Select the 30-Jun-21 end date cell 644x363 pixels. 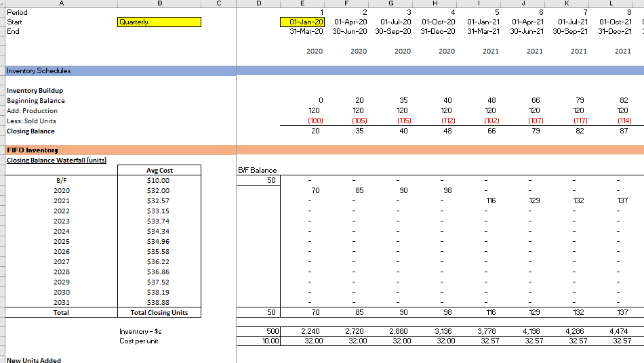click(x=523, y=32)
